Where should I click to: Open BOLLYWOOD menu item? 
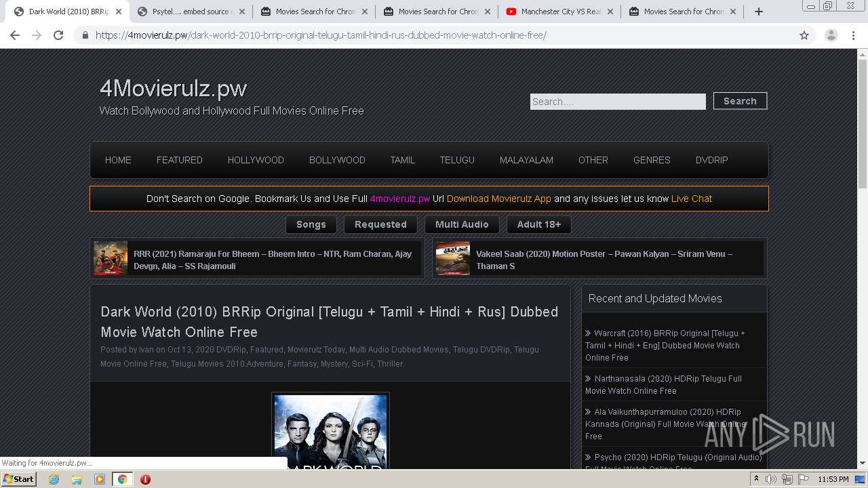click(337, 160)
